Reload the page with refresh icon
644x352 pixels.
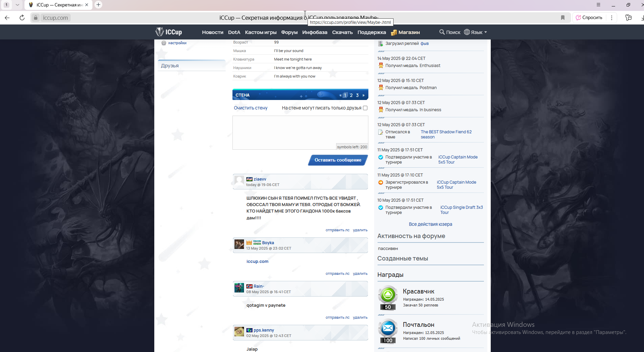tap(22, 18)
